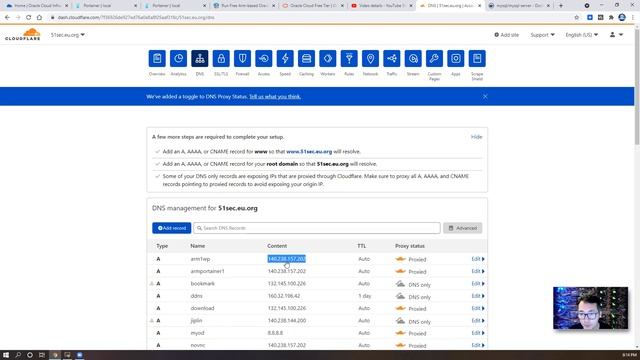Open the Speed lightning icon
This screenshot has height=360, width=640.
(285, 59)
